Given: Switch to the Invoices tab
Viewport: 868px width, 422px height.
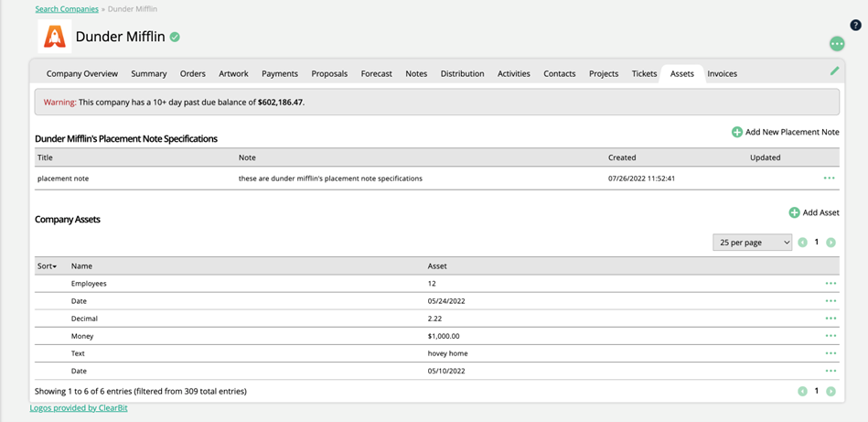Looking at the screenshot, I should tap(723, 73).
